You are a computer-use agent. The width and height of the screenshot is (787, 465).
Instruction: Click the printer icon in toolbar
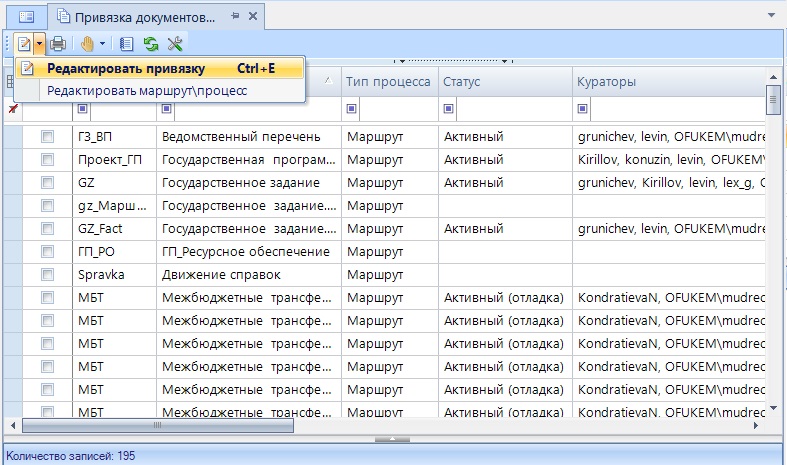58,44
